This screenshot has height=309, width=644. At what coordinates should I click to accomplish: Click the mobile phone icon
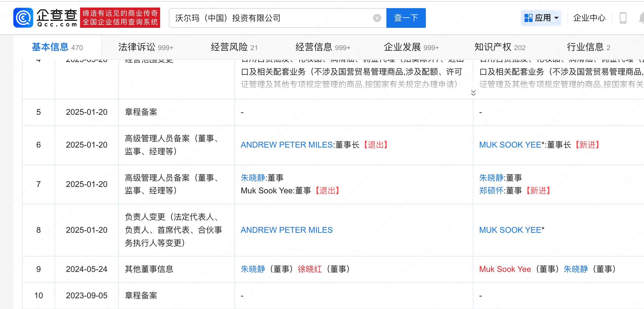(x=623, y=18)
